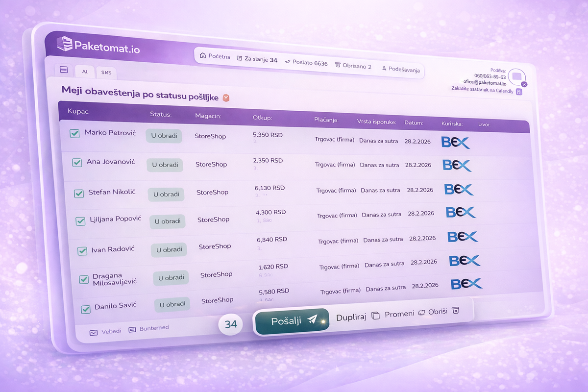Click StoreShop in Ivan Radović row

point(215,246)
